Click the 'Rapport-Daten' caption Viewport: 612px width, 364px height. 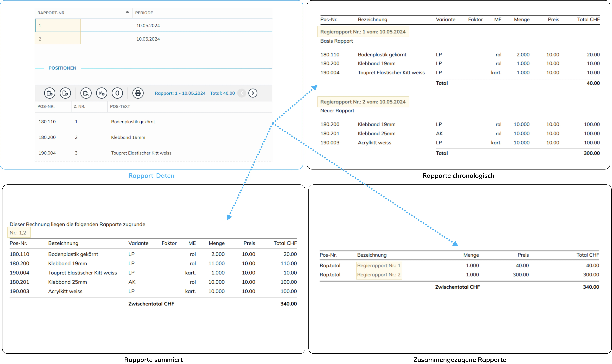click(151, 176)
